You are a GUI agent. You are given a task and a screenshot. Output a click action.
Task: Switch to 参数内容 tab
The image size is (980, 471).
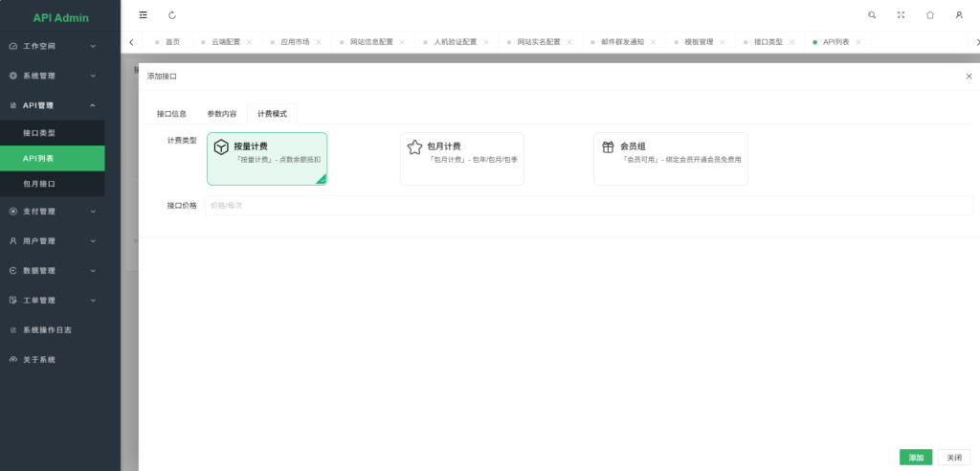click(222, 114)
